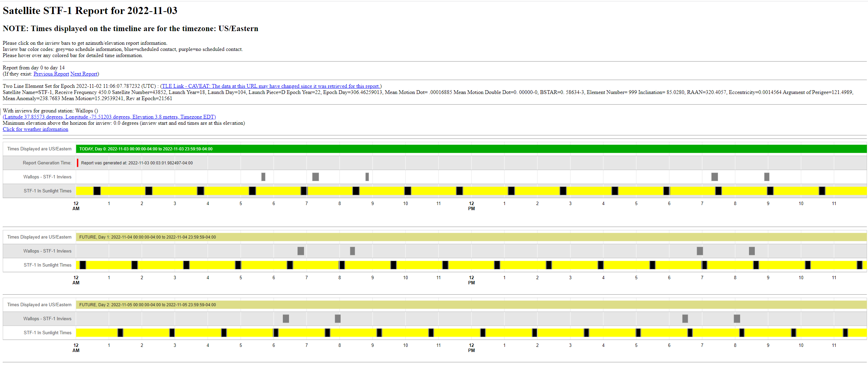868x365 pixels.
Task: Click Day 2 Wallops inview bar between 6 and 7 AM
Action: pos(286,319)
